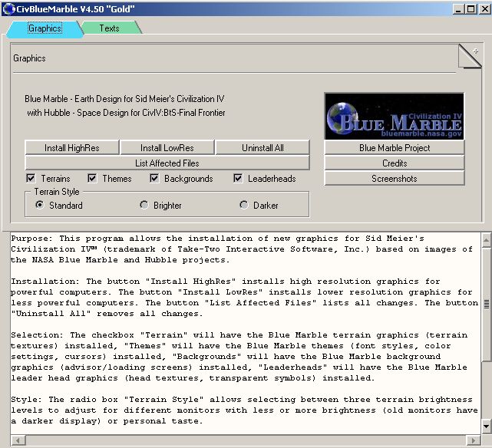This screenshot has height=448, width=492.
Task: Switch to the Texts tab
Action: tap(109, 28)
